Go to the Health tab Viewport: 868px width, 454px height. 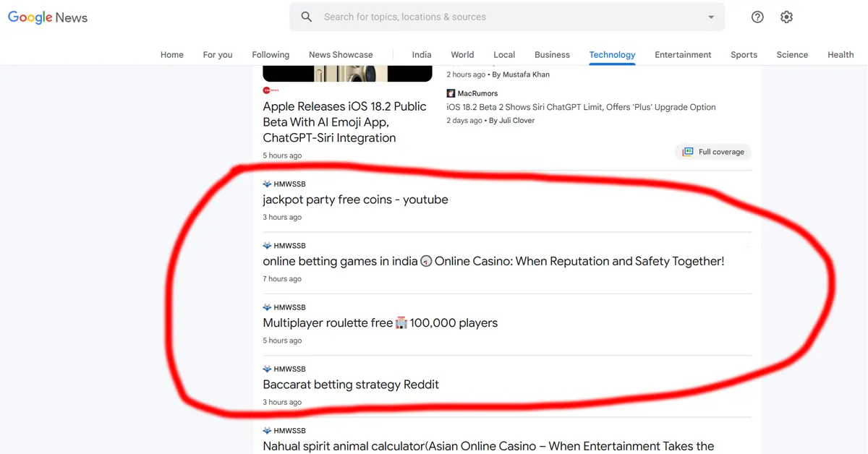[841, 55]
